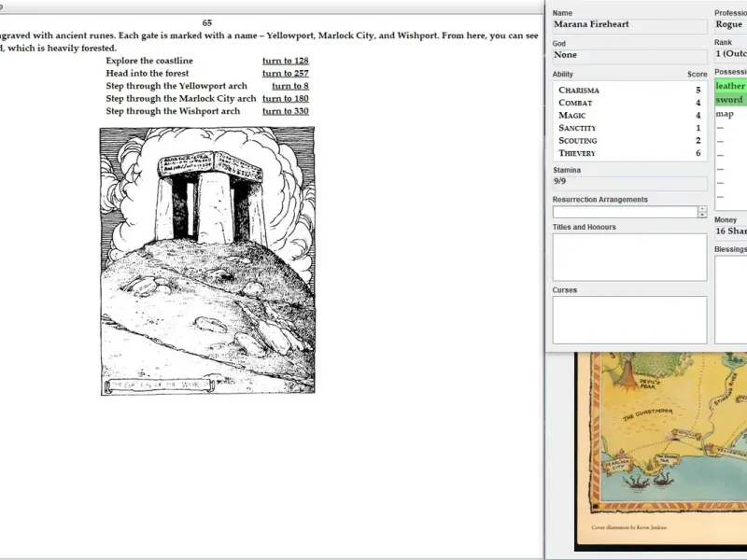Select the Scouting ability row

pyautogui.click(x=629, y=141)
